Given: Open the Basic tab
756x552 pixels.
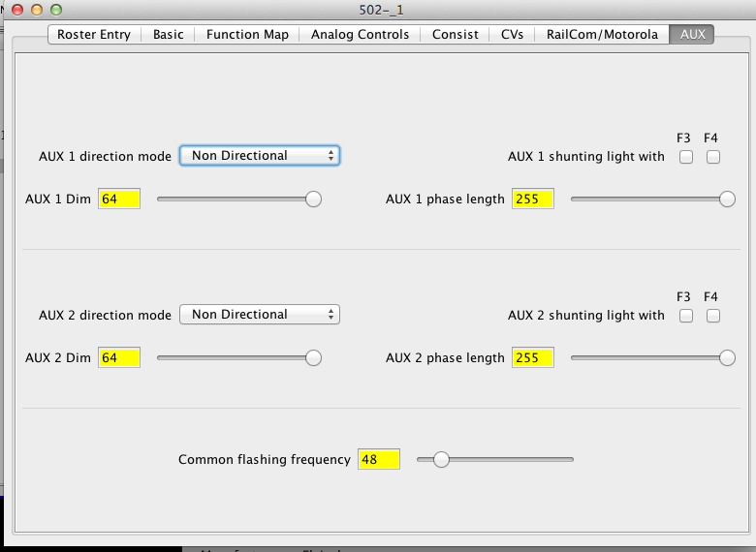Looking at the screenshot, I should [x=169, y=35].
